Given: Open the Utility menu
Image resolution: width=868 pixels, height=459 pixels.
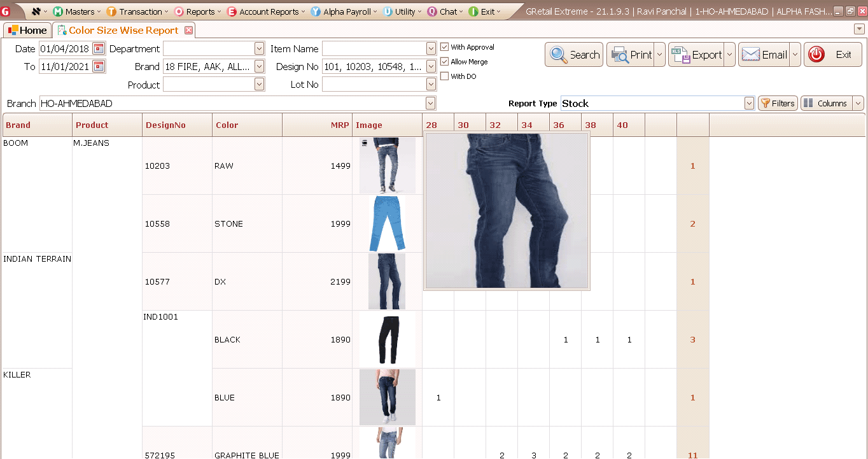Looking at the screenshot, I should [x=403, y=11].
